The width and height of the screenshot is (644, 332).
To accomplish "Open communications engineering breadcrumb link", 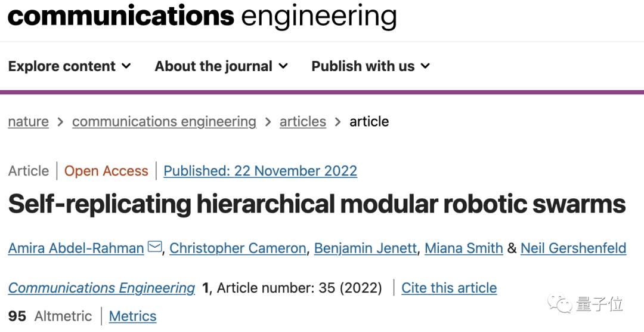I will coord(164,122).
